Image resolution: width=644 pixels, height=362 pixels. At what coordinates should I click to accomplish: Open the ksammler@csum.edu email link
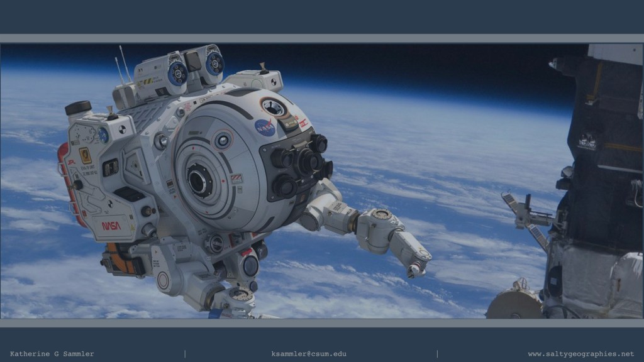309,354
